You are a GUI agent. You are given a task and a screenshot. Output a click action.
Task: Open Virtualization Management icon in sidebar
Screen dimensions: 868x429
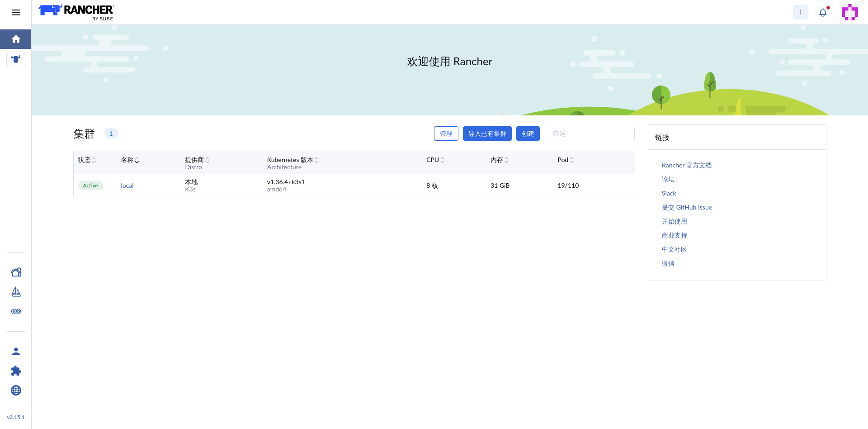[16, 311]
